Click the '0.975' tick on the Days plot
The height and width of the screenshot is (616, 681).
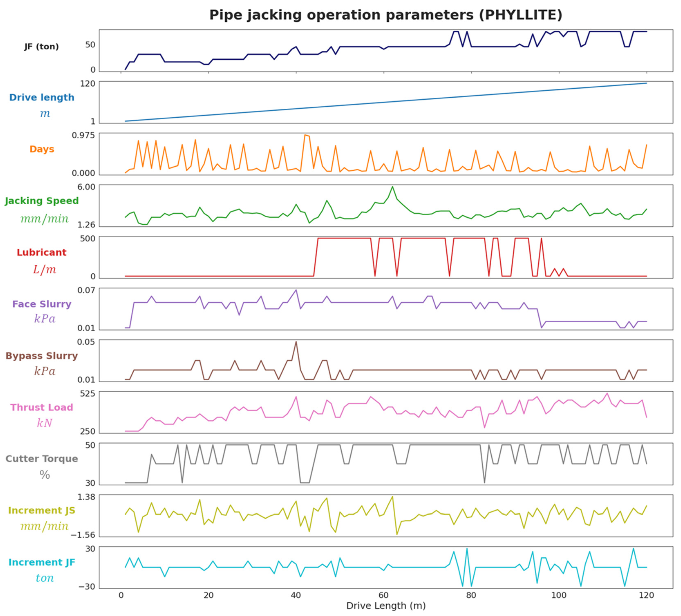coord(83,135)
